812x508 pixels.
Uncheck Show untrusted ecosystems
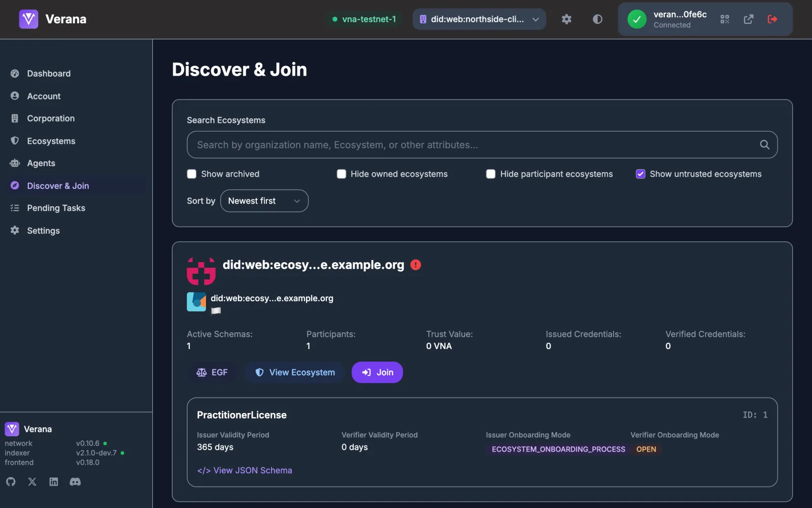click(640, 174)
